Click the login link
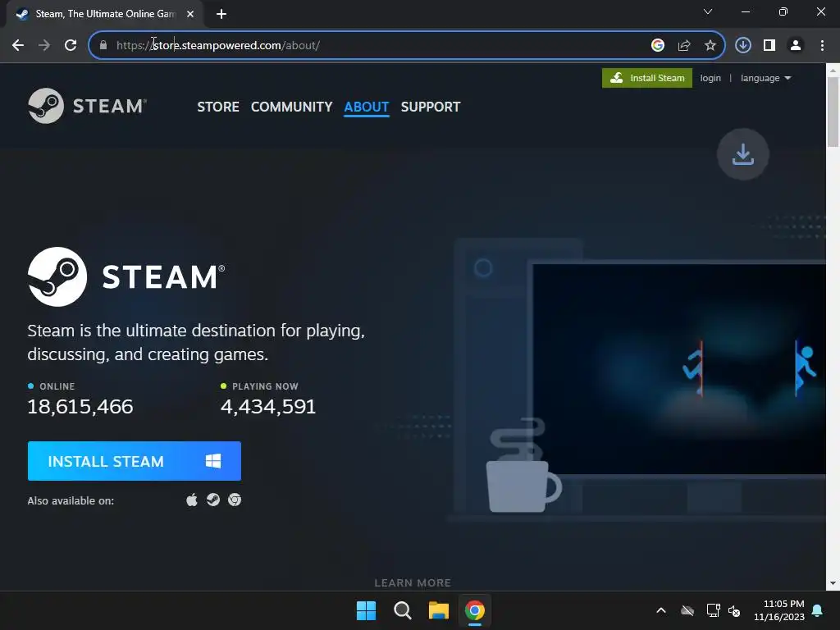This screenshot has height=630, width=840. [710, 78]
